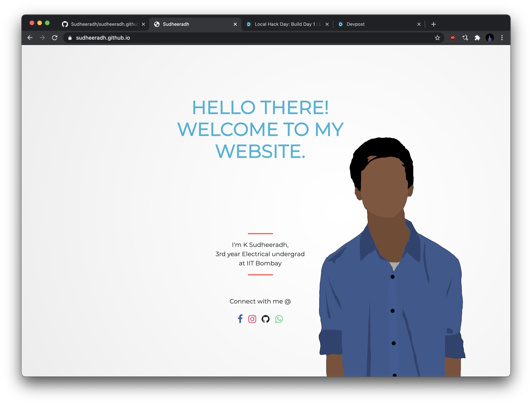Click the sudheeradh.github.io address bar

(x=217, y=38)
